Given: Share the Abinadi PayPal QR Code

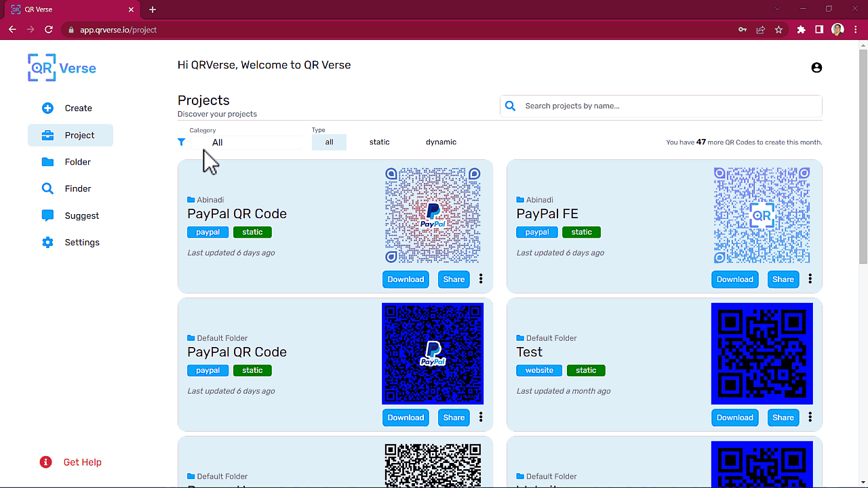Looking at the screenshot, I should pyautogui.click(x=454, y=279).
